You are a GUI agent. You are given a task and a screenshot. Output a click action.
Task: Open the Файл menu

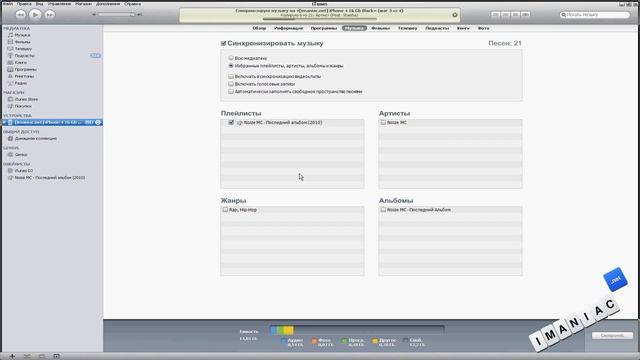(8, 4)
